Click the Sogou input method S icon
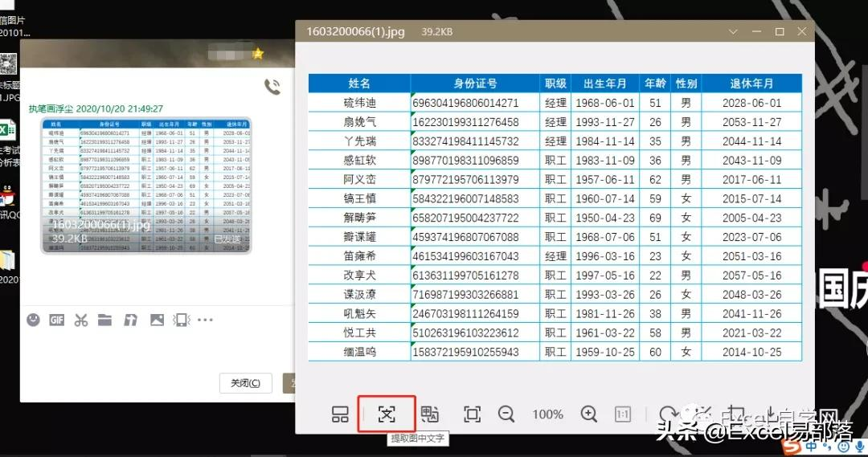Screen dimensions: 868x457 [792, 446]
